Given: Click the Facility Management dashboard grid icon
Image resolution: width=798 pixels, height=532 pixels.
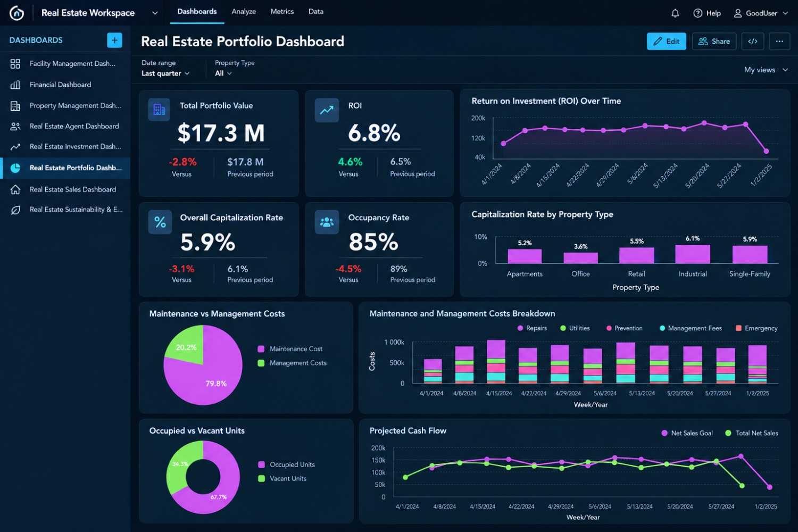Looking at the screenshot, I should [x=15, y=64].
